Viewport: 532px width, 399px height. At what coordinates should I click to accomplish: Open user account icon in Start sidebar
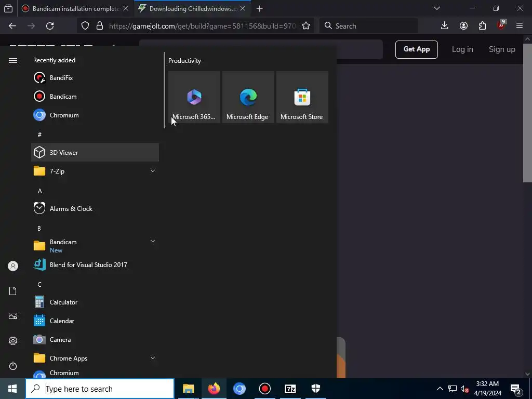click(x=13, y=266)
